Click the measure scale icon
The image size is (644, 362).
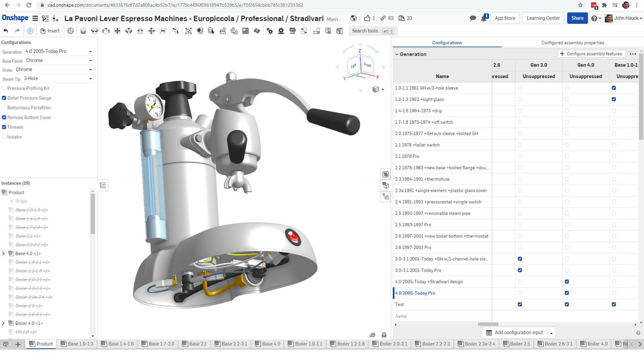pyautogui.click(x=384, y=335)
